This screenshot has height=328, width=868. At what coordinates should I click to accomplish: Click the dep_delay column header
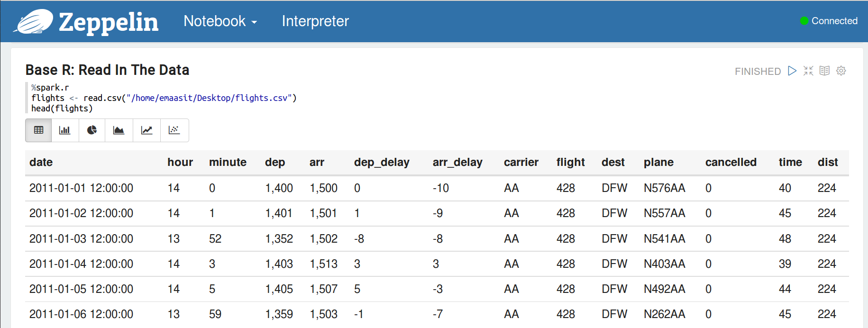382,162
